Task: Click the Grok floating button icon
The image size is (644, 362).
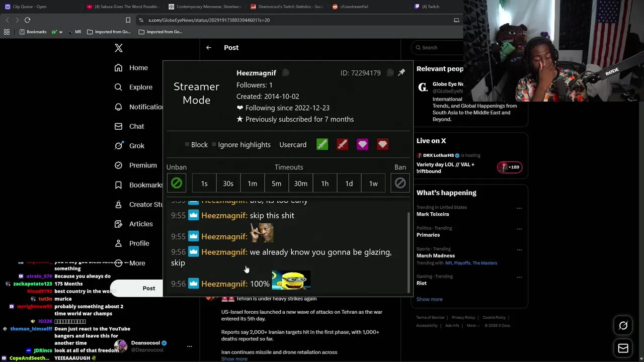Action: coord(623,326)
